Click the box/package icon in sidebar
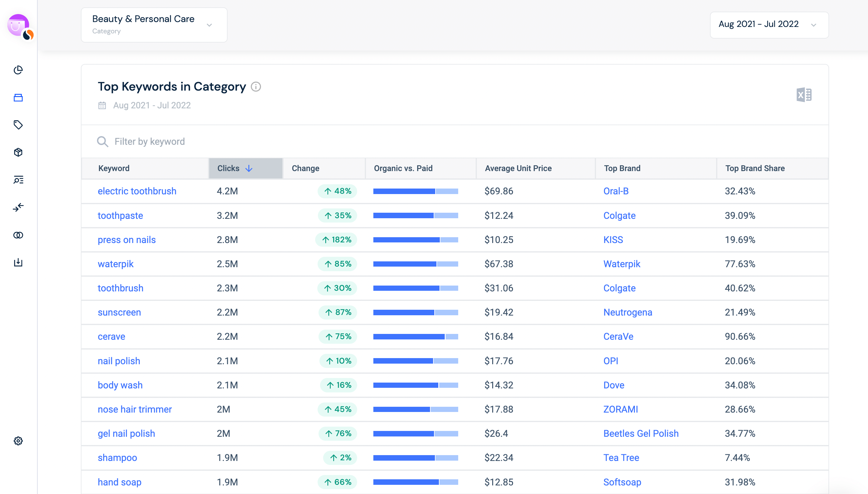 [x=18, y=152]
